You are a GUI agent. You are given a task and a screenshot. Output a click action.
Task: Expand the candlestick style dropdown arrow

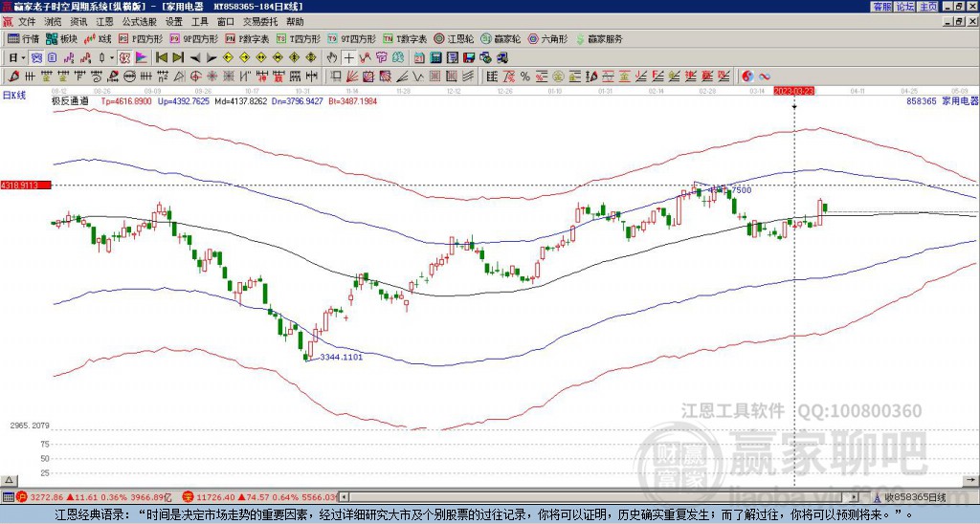112,58
